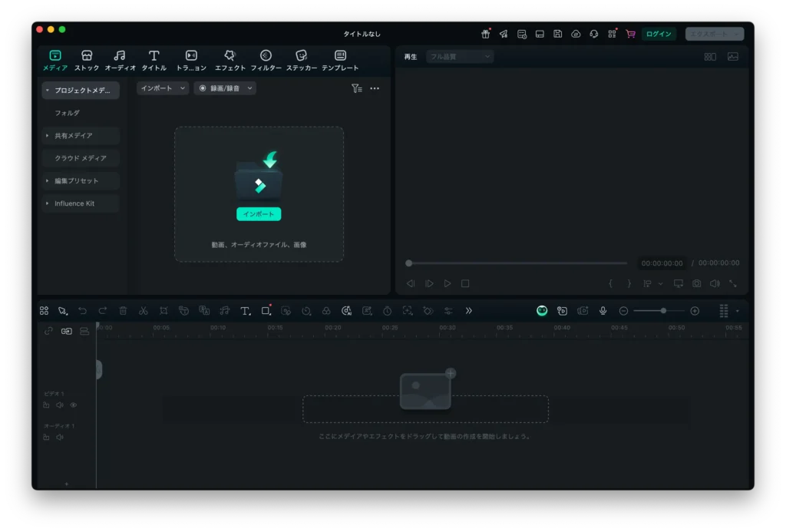Click the microphone voiceover icon

click(603, 311)
